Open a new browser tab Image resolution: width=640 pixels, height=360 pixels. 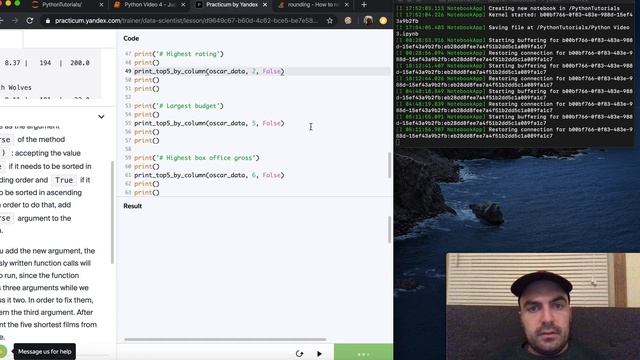coord(364,5)
